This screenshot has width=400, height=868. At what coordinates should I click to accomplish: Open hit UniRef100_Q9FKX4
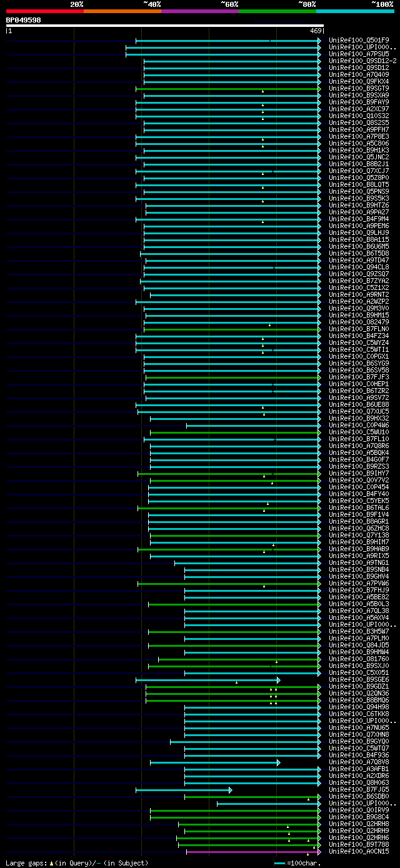(x=359, y=81)
